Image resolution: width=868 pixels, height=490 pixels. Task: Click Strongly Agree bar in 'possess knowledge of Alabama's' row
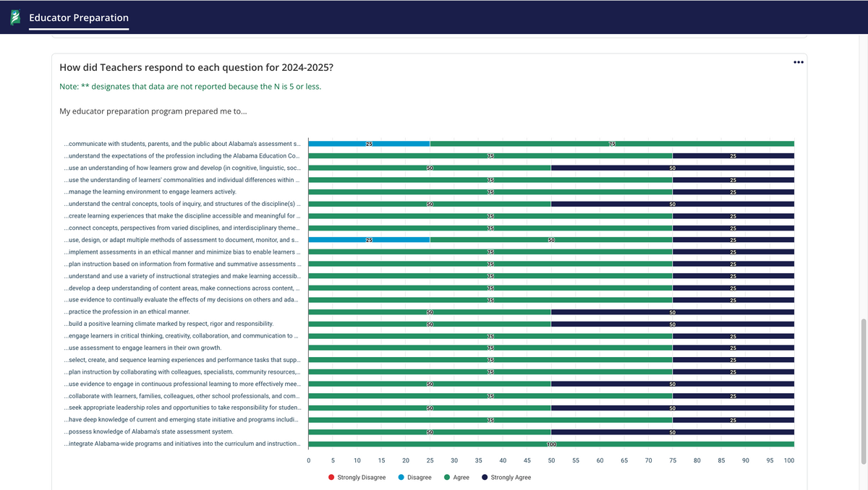(673, 432)
